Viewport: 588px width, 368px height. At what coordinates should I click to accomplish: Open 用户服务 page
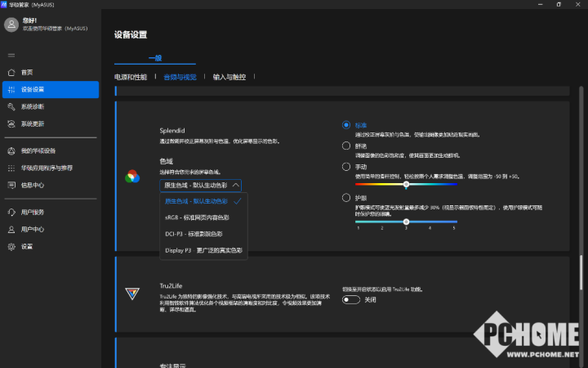point(51,212)
